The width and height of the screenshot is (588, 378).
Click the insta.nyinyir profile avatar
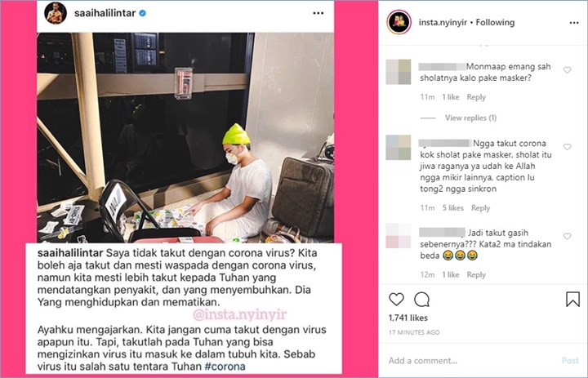[399, 22]
